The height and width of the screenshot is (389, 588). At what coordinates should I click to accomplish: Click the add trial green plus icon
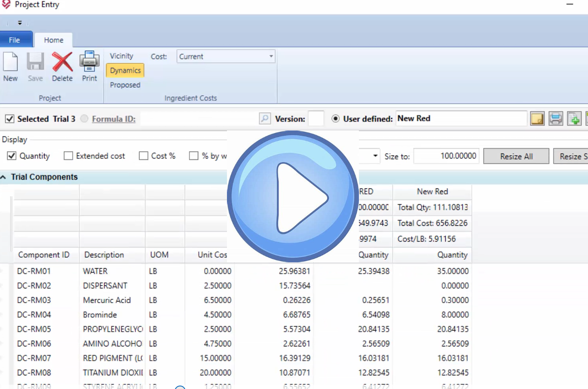pos(574,119)
